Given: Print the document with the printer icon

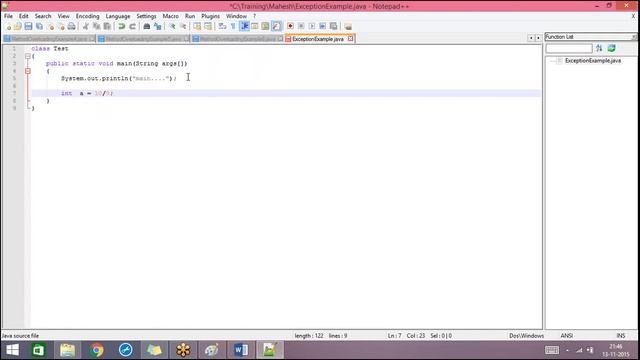Looking at the screenshot, I should [x=71, y=27].
